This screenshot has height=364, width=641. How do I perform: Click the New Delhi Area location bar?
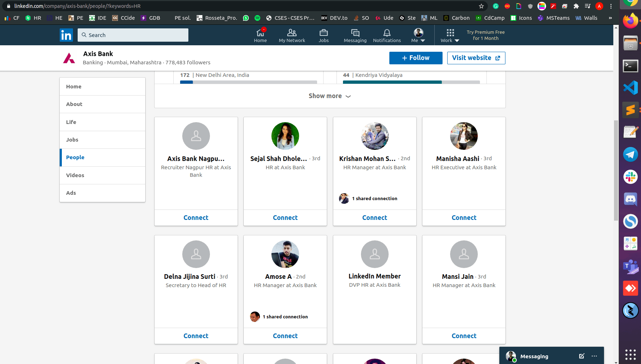tap(248, 82)
